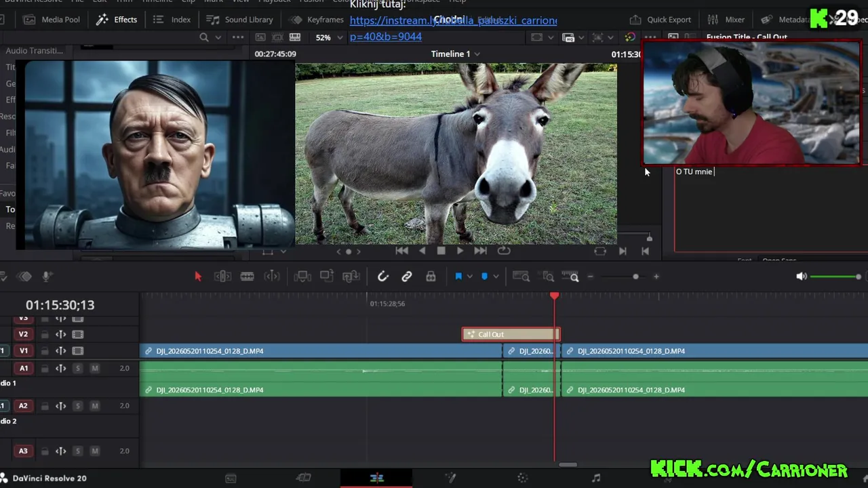Open the viewer zoom 52% dropdown
Viewport: 868px width, 488px height.
point(328,37)
